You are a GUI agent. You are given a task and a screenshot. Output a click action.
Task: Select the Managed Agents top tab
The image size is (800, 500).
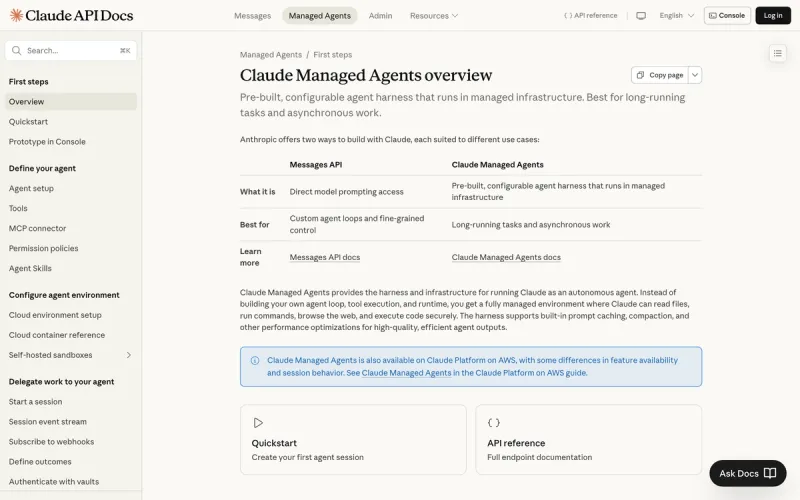coord(320,16)
